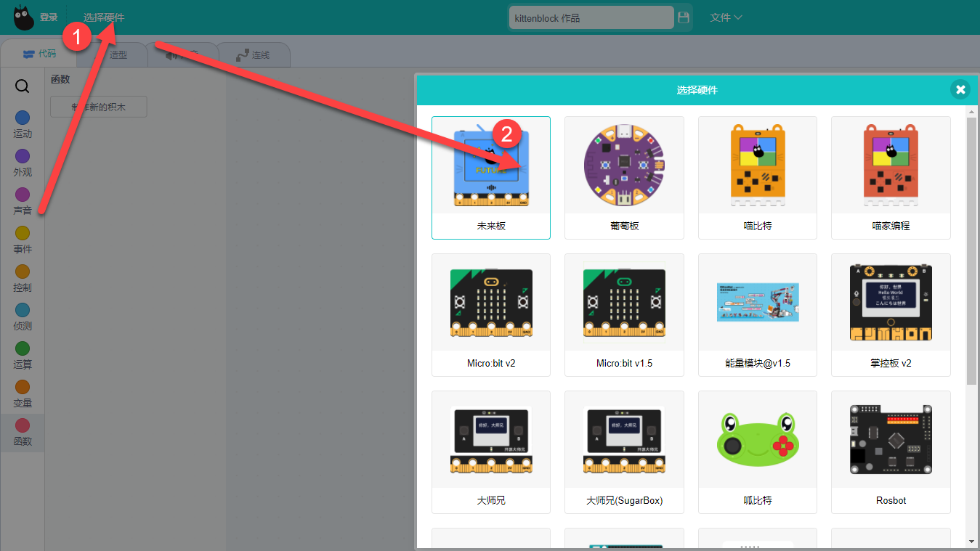Image resolution: width=980 pixels, height=551 pixels.
Task: Click the 登录 login link
Action: pyautogui.click(x=49, y=17)
